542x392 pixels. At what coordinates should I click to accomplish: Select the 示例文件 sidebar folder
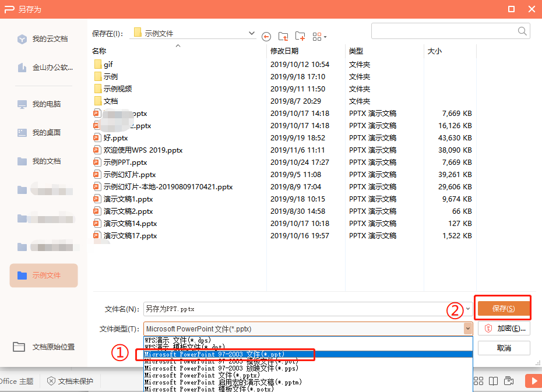click(44, 276)
